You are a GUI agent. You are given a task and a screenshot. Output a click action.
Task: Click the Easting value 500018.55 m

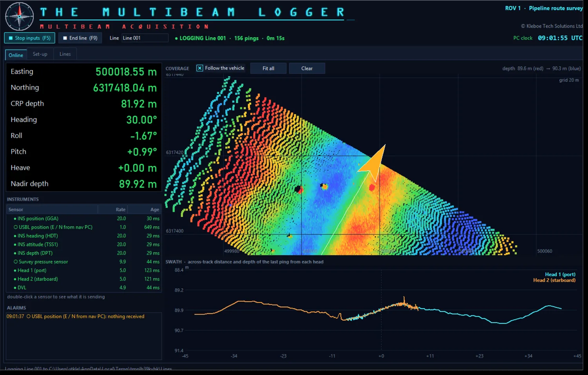point(126,72)
